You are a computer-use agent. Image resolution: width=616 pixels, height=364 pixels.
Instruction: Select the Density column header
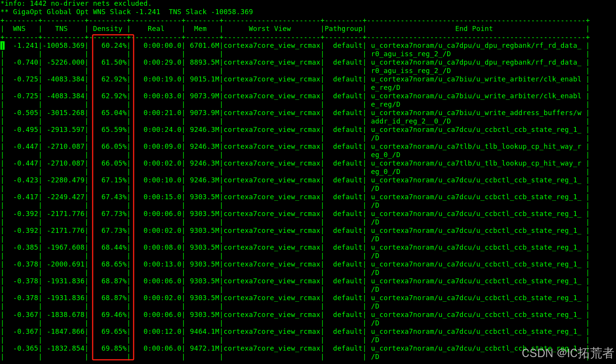pyautogui.click(x=108, y=29)
